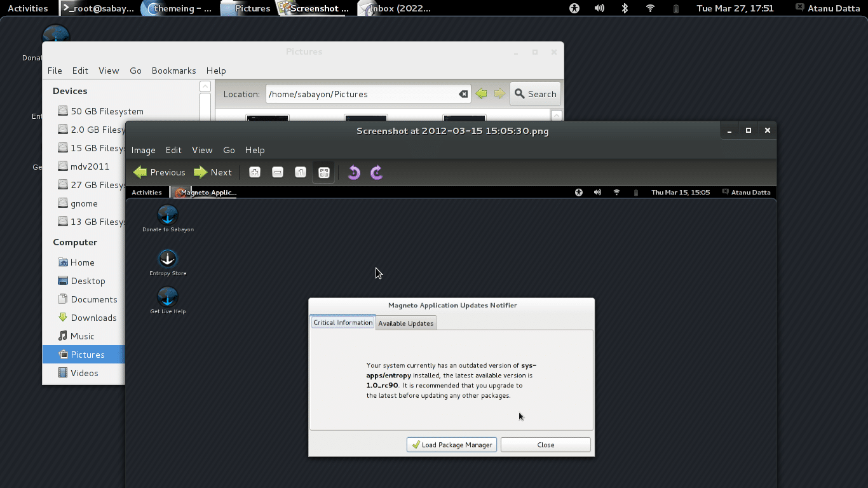Image resolution: width=868 pixels, height=488 pixels.
Task: Open the volume control
Action: tap(599, 8)
